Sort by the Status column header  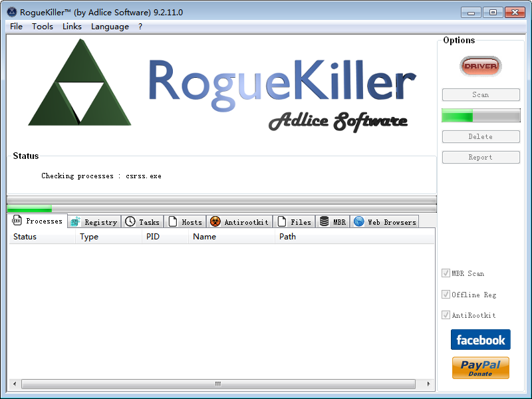[x=42, y=237]
